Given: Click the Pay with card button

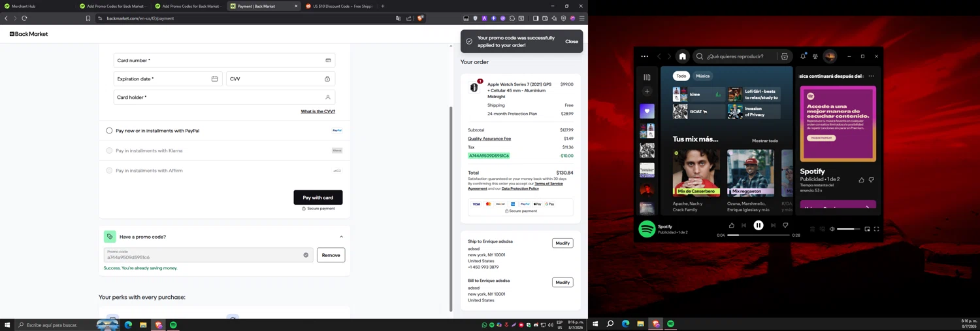Looking at the screenshot, I should click(318, 198).
